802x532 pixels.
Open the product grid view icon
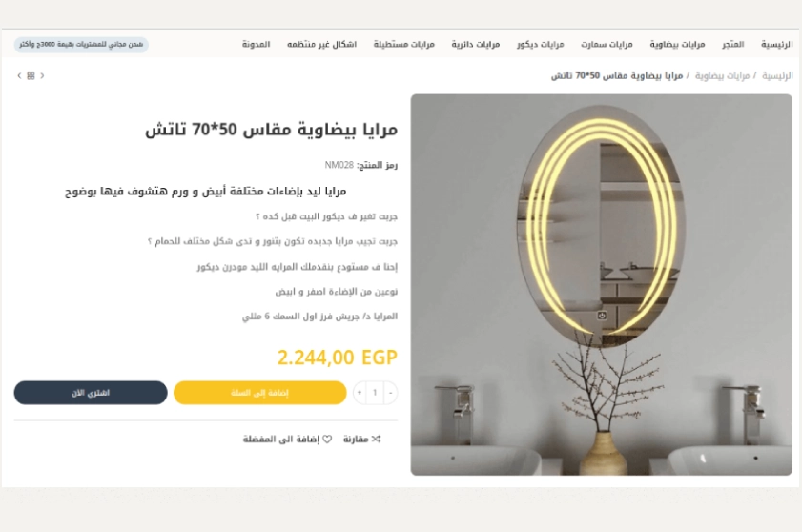31,75
